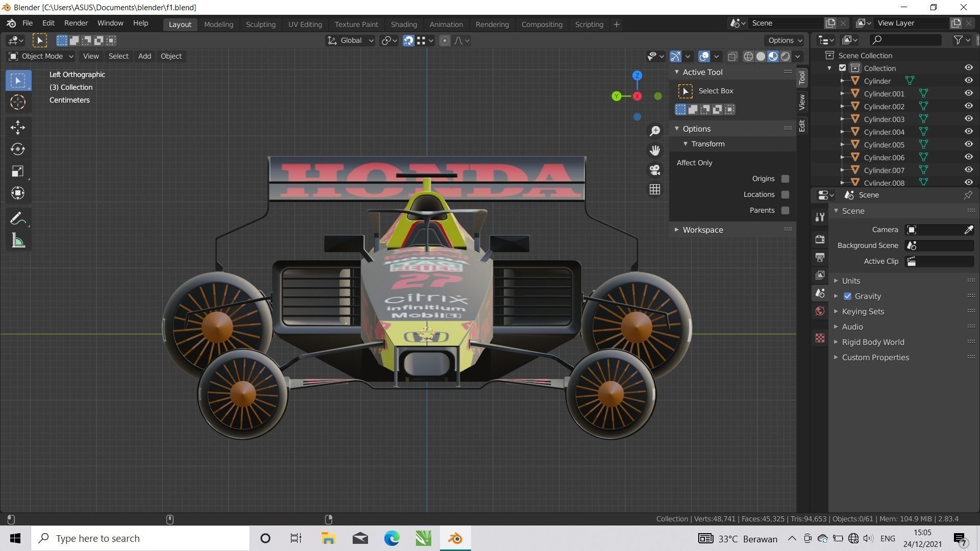
Task: Click the Zoom view magnifier icon
Action: pos(655,131)
